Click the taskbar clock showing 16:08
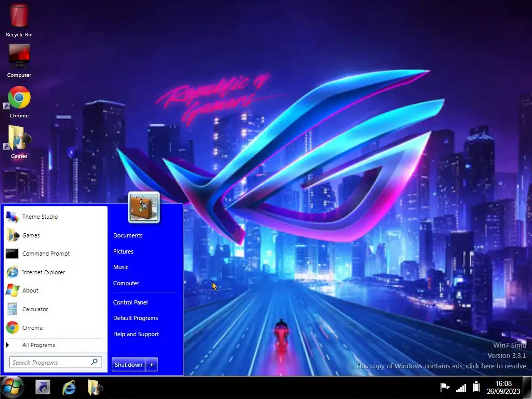Image resolution: width=532 pixels, height=399 pixels. click(503, 387)
